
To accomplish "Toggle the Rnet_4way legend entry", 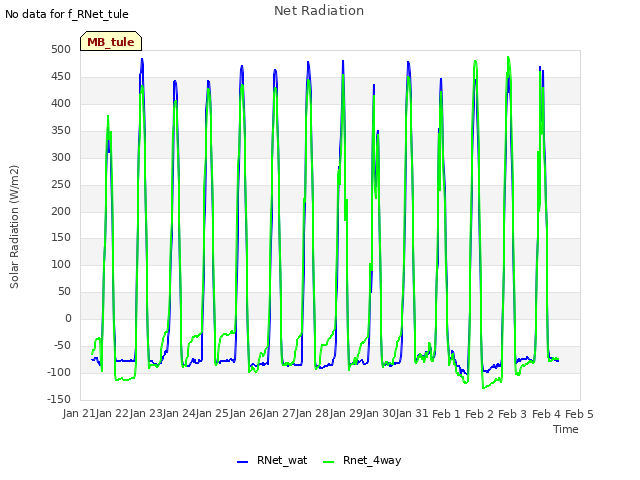I will tap(362, 460).
